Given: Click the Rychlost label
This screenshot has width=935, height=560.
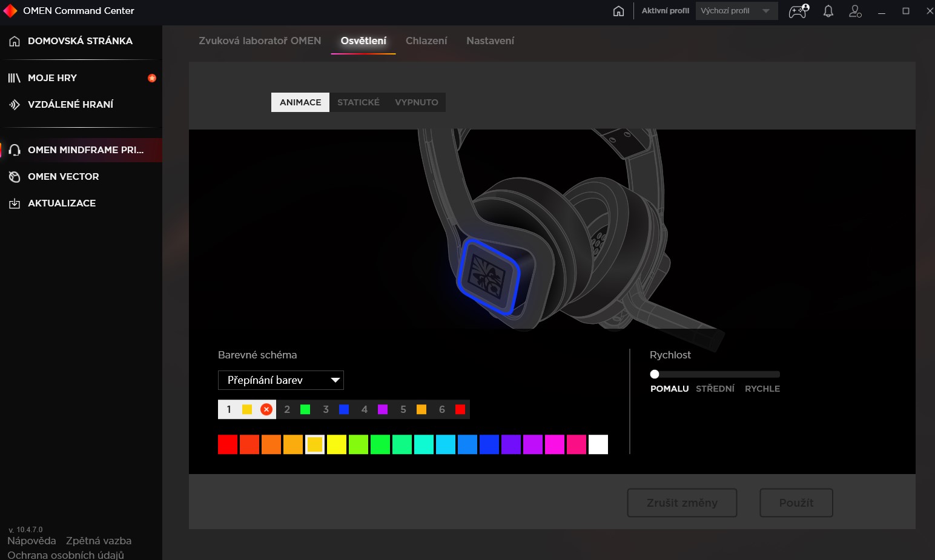Looking at the screenshot, I should [670, 355].
